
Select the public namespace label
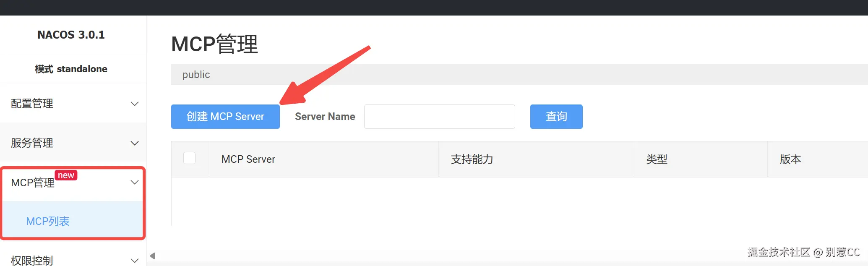[x=196, y=75]
